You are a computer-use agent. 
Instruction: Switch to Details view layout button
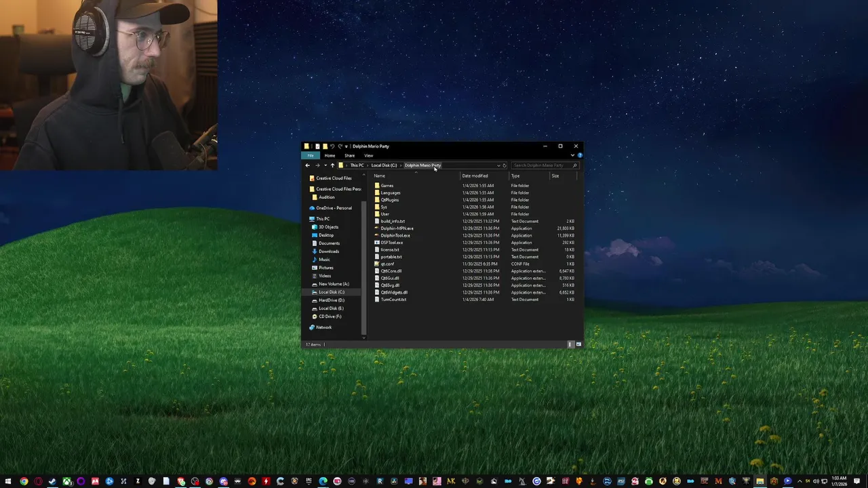tap(570, 344)
